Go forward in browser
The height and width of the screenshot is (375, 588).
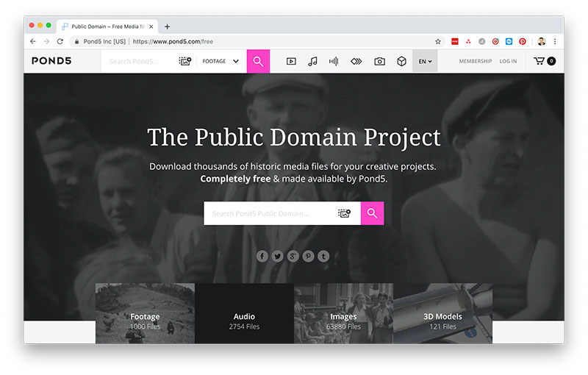pos(46,41)
